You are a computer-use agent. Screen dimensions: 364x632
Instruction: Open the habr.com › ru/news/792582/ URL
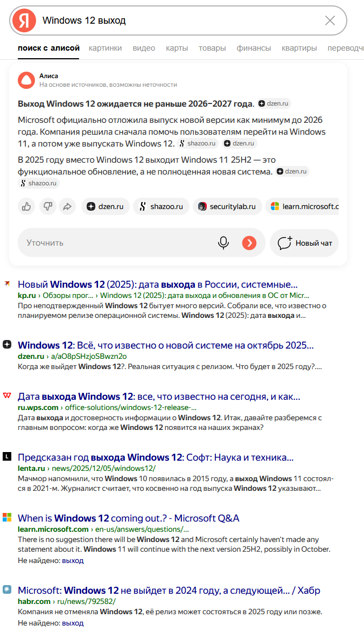point(66,601)
